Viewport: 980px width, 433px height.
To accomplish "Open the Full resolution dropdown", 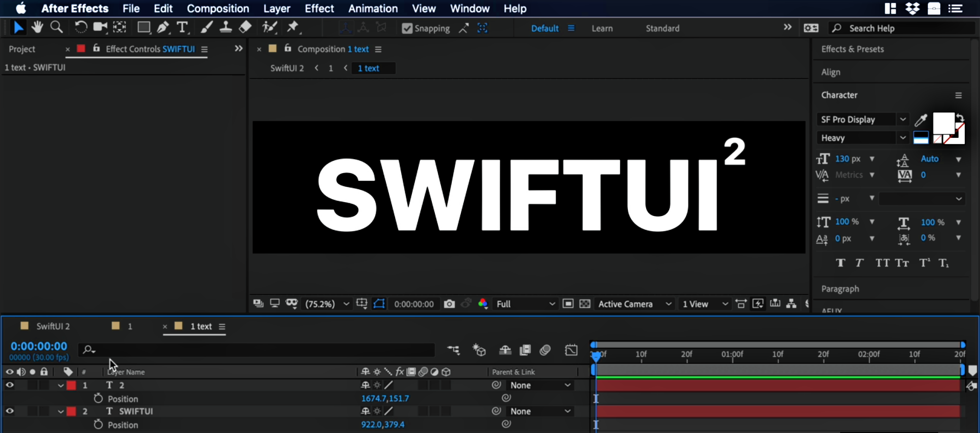I will coord(525,304).
